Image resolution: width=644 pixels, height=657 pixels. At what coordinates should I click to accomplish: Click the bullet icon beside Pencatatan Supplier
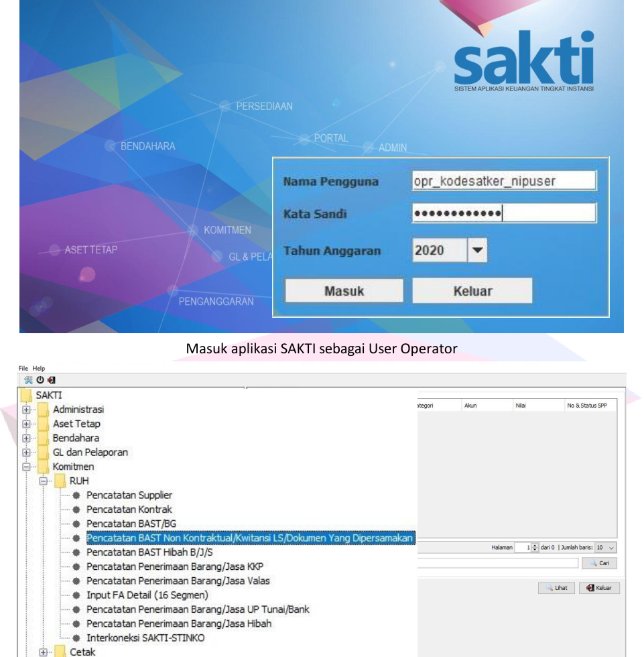click(78, 495)
